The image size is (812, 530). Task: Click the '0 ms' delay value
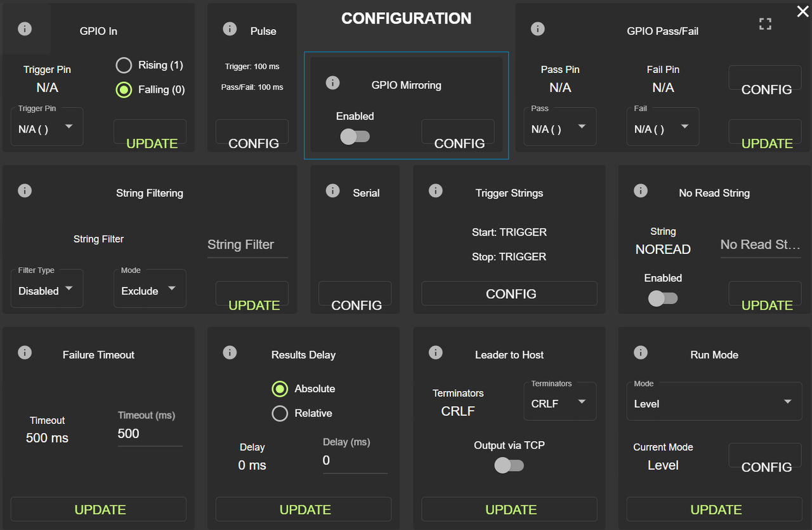(252, 465)
